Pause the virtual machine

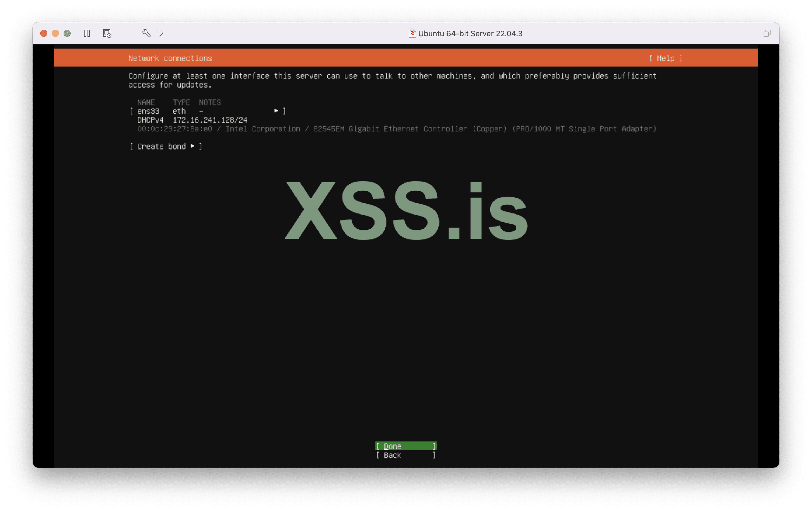[87, 33]
